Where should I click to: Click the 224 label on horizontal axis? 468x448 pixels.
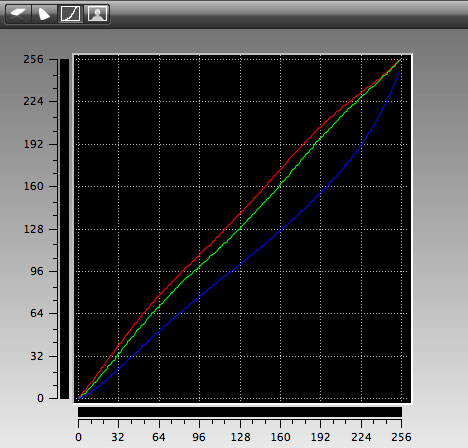[361, 437]
